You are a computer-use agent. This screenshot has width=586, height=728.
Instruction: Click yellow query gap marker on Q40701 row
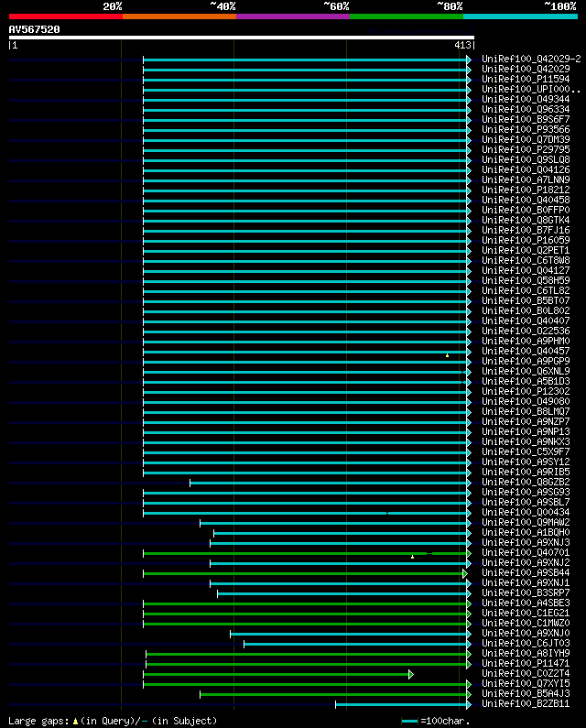point(412,557)
